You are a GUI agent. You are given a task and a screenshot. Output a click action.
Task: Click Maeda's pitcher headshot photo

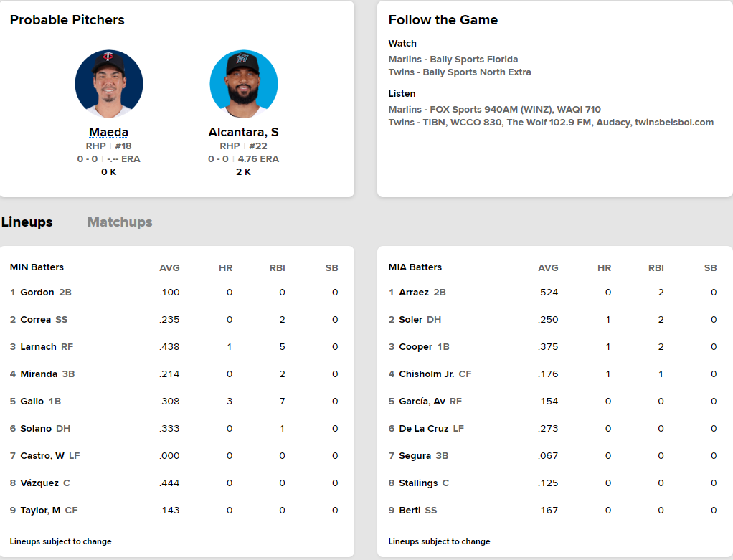(109, 83)
